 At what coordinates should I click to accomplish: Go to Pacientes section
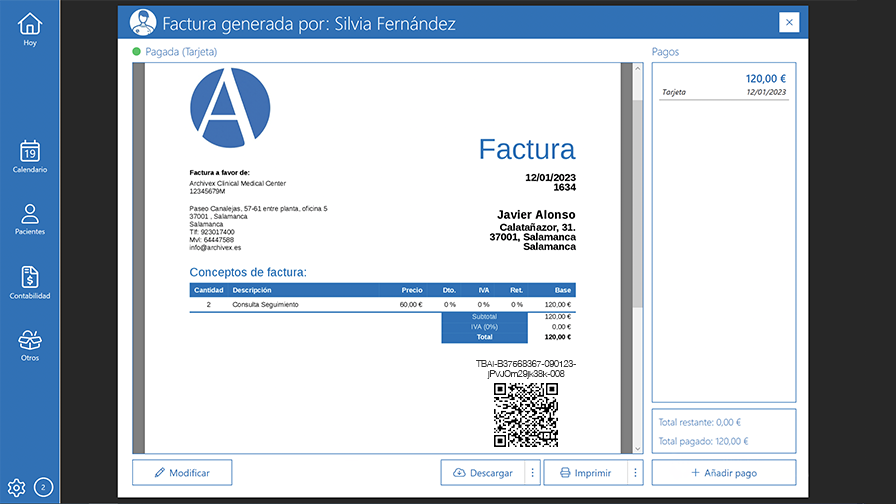tap(30, 219)
